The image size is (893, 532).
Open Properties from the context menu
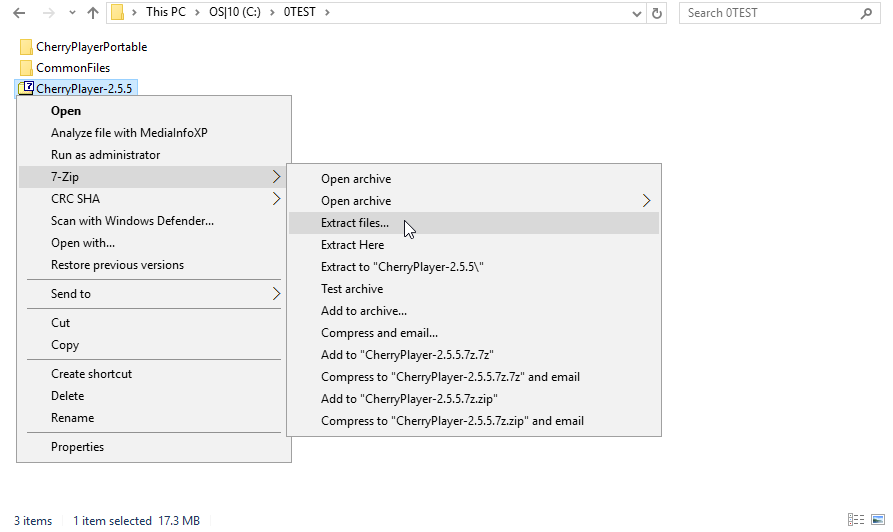click(x=154, y=447)
